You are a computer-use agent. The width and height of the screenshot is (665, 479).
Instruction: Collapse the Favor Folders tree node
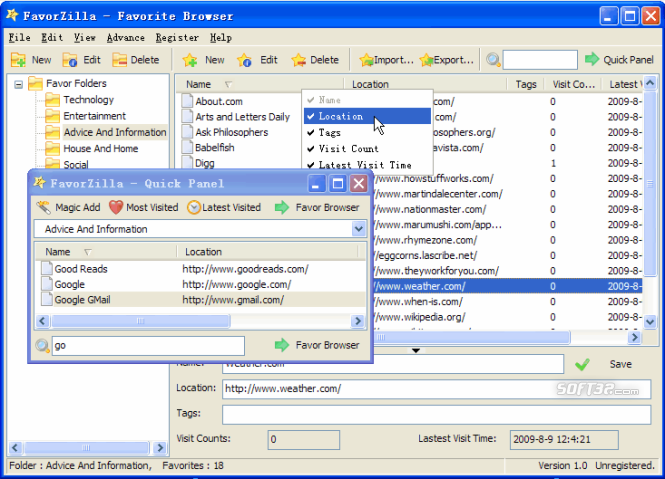[x=18, y=84]
